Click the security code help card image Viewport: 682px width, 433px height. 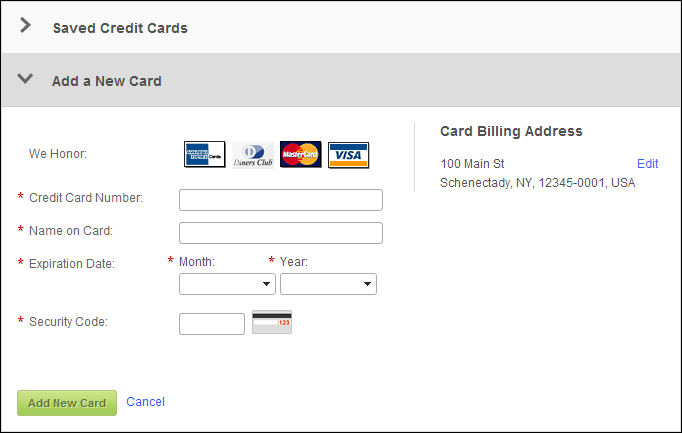point(272,322)
